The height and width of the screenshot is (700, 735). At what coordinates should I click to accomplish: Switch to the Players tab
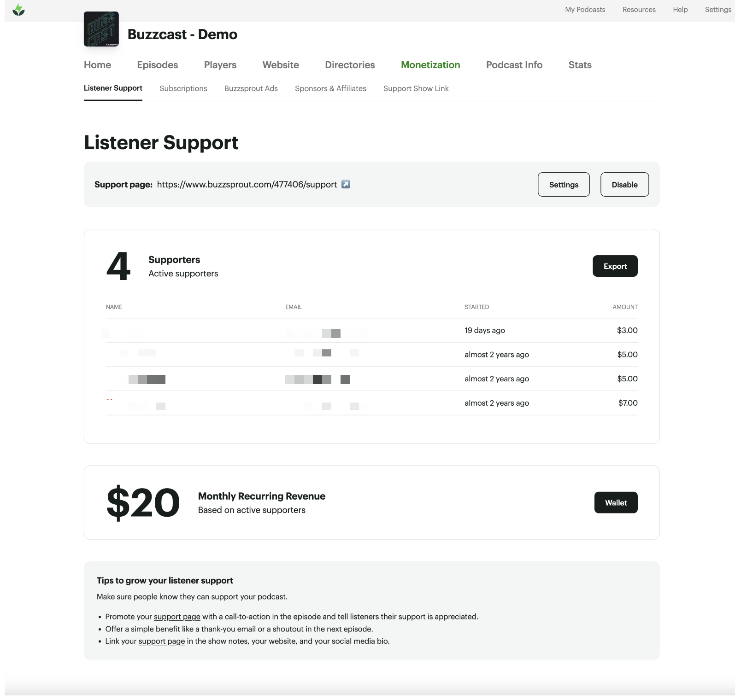pyautogui.click(x=220, y=65)
